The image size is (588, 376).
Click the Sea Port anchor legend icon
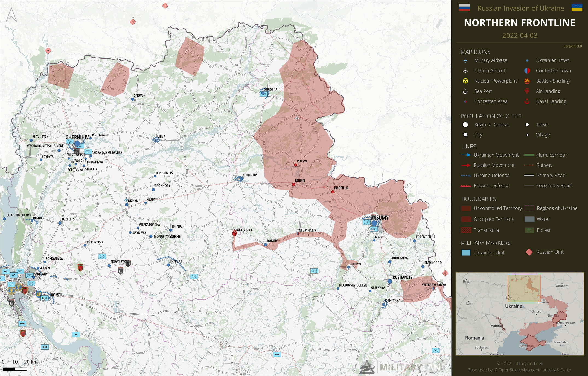coord(465,91)
